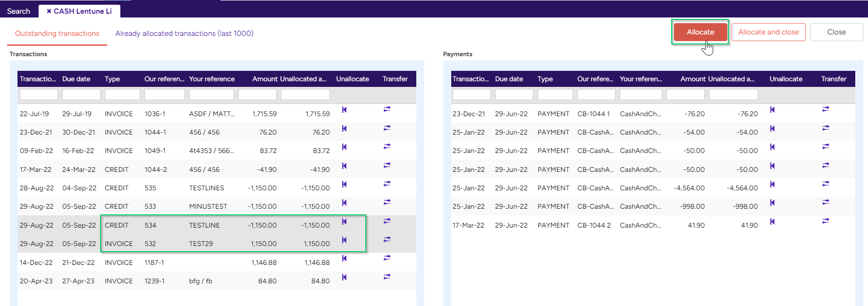868x306 pixels.
Task: Click the 4t4353 / 566 reference cell
Action: [211, 151]
